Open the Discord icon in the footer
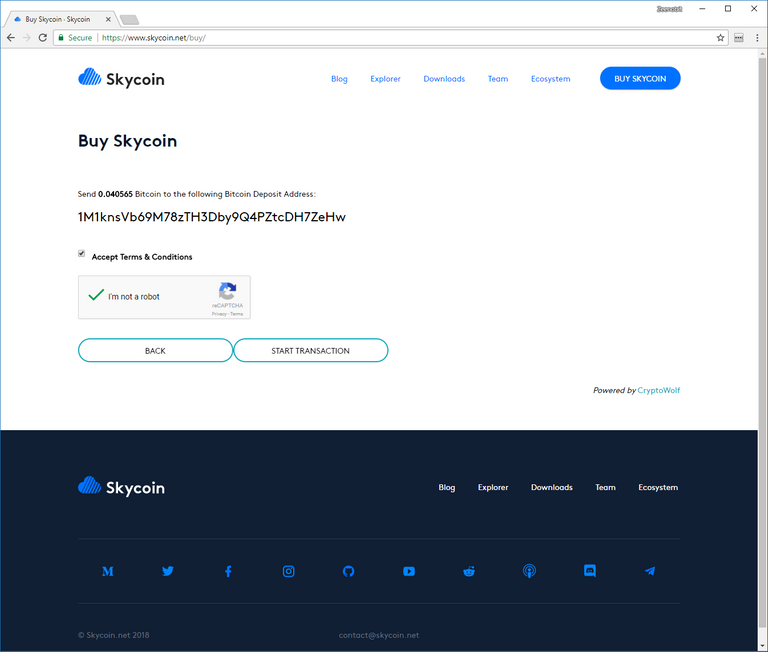Viewport: 768px width, 652px height. click(x=590, y=571)
